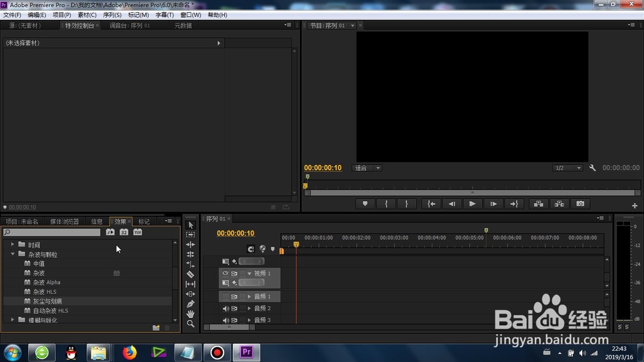Select the Selection arrow tool

191,225
